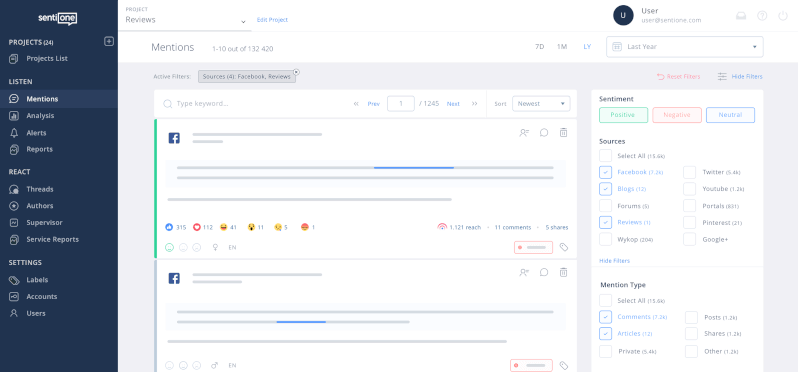Click the power logout icon

[783, 16]
